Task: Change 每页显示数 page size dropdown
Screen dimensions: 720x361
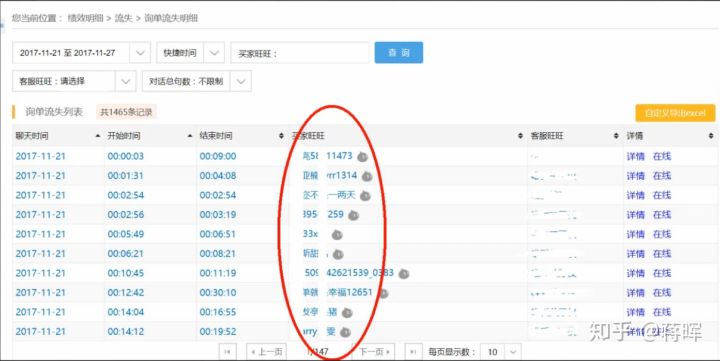Action: (513, 352)
